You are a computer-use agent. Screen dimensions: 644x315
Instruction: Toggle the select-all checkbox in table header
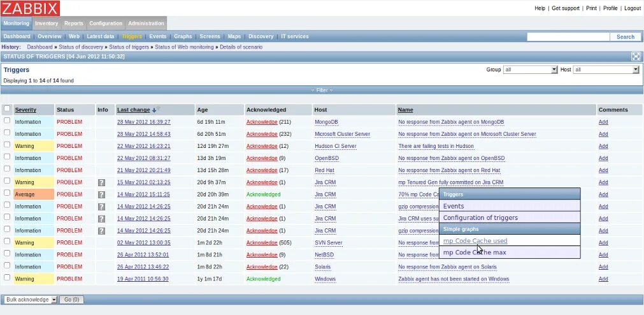pyautogui.click(x=7, y=108)
